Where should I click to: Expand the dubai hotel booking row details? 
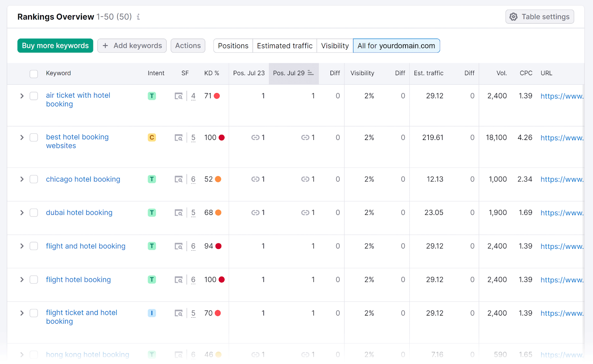[22, 213]
